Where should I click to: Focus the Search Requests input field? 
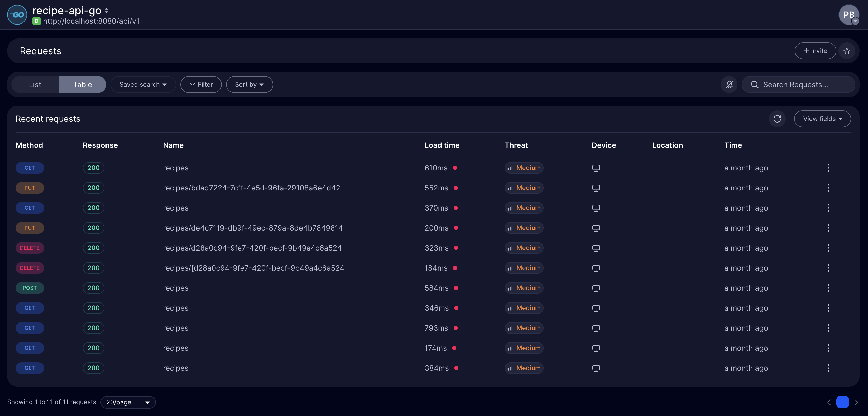click(x=802, y=85)
